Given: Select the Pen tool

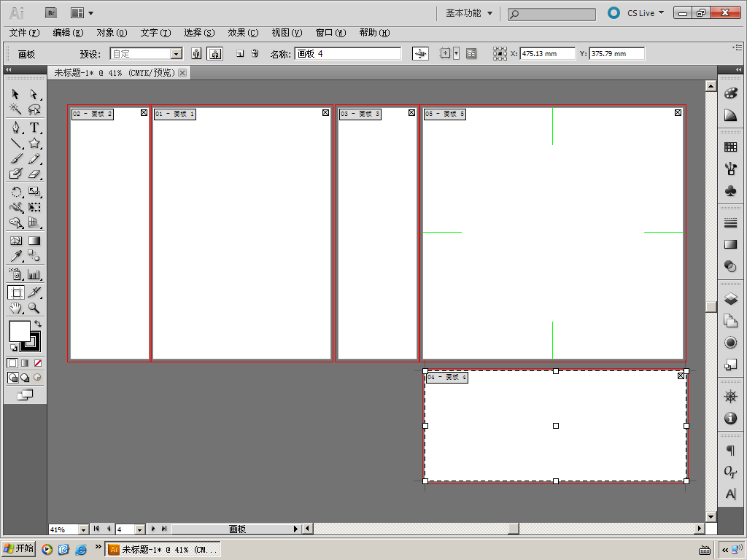Looking at the screenshot, I should tap(15, 128).
